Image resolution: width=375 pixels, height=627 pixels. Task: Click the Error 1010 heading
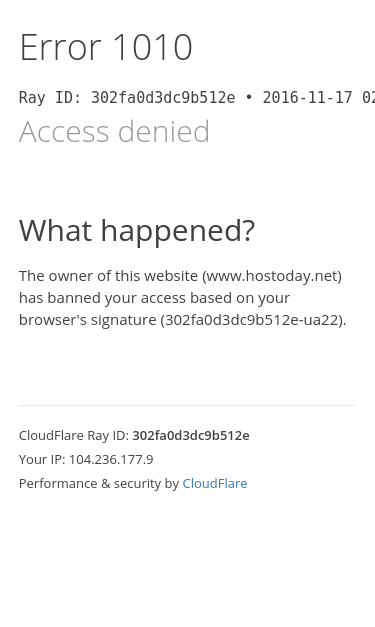coord(106,47)
